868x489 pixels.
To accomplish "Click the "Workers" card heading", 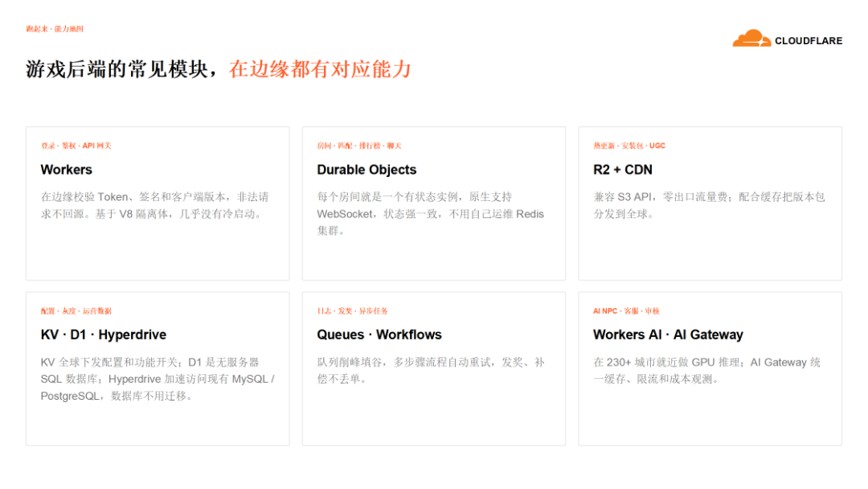I will coord(67,170).
